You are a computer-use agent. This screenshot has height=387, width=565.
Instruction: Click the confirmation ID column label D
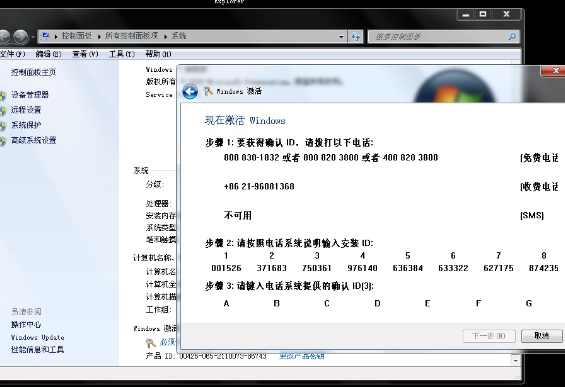[377, 303]
